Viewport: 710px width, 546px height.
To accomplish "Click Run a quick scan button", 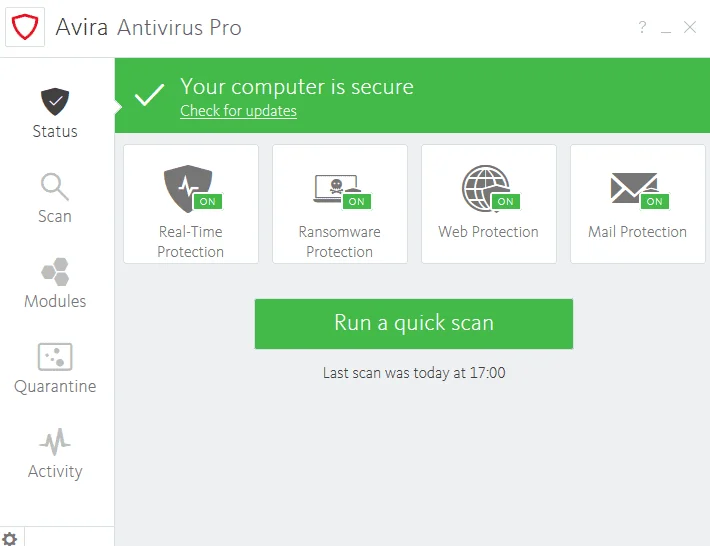I will [414, 324].
